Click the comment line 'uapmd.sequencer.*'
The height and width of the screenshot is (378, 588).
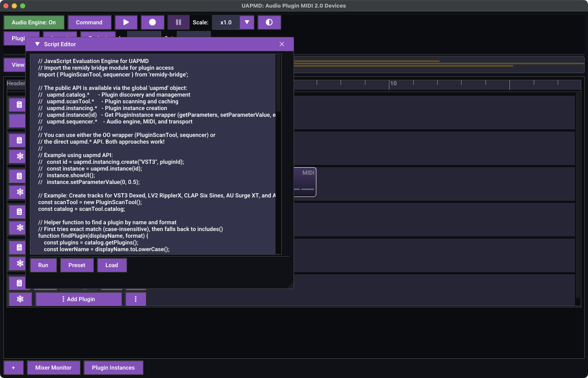pyautogui.click(x=115, y=121)
